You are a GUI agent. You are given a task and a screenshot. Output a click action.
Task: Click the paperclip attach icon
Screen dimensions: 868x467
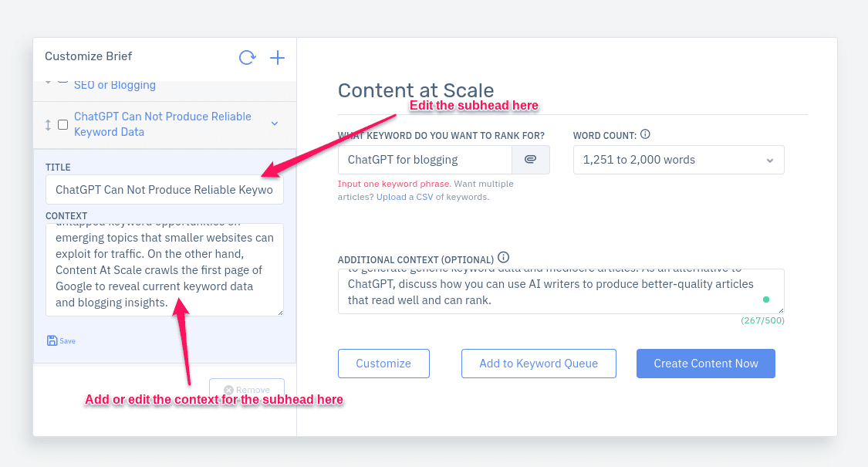530,160
